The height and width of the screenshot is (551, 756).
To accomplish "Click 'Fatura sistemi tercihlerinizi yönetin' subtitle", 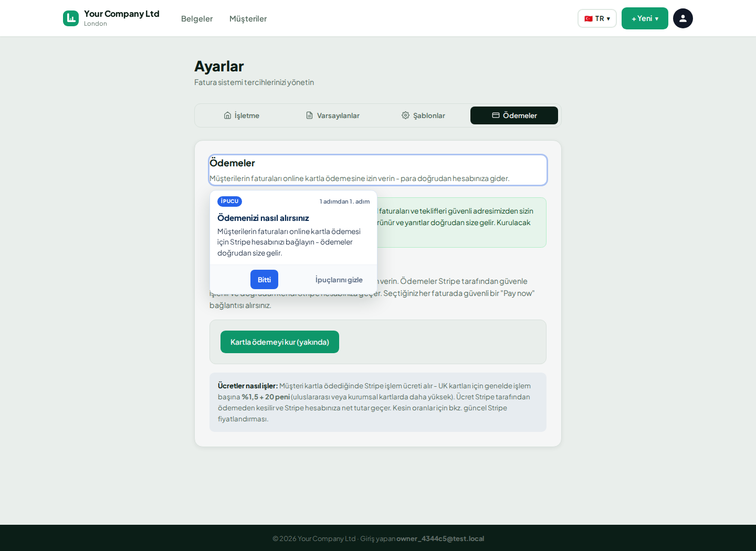I will click(x=254, y=82).
